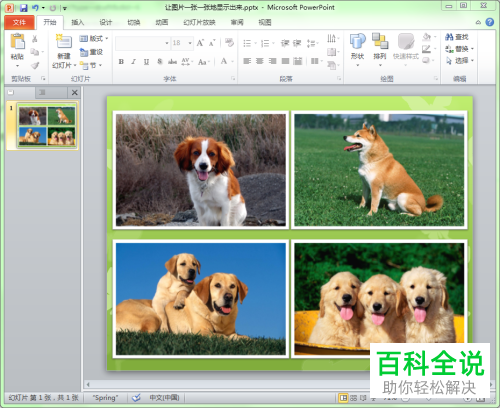This screenshot has width=500, height=408.
Task: Click the Cut scissors icon
Action: click(x=34, y=39)
